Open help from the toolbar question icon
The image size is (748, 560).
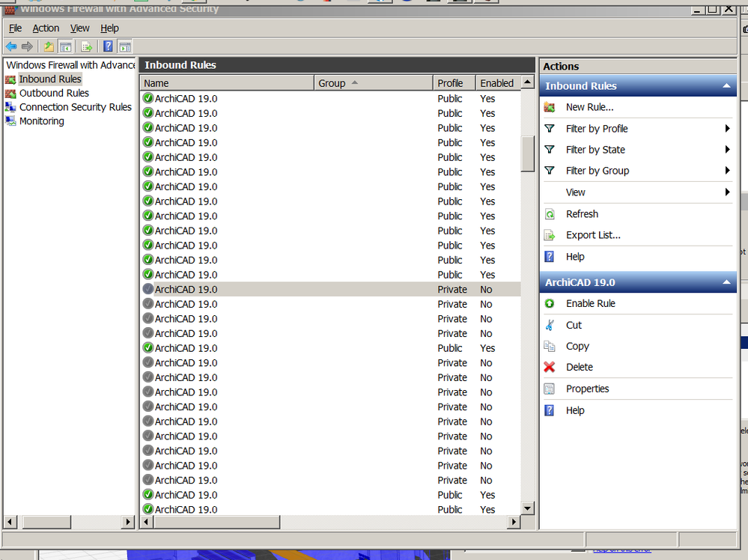tap(109, 46)
